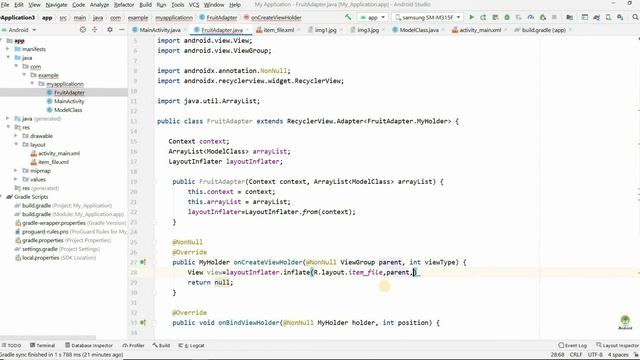Collapse the res folder arrow

(8, 127)
